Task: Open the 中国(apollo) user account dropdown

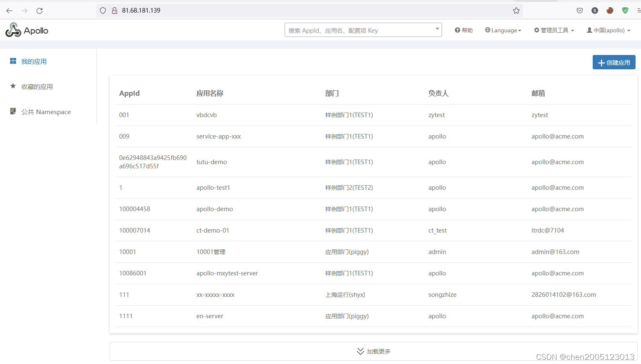Action: [608, 30]
